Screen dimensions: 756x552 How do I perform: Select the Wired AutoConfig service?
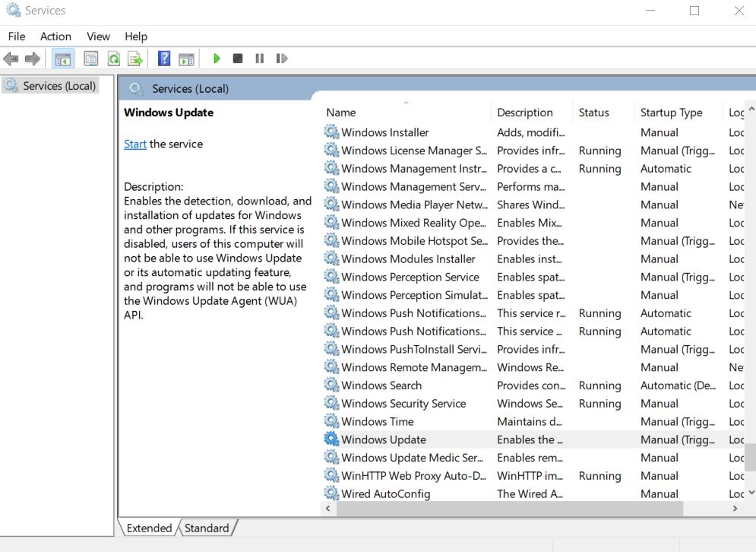pyautogui.click(x=533, y=493)
